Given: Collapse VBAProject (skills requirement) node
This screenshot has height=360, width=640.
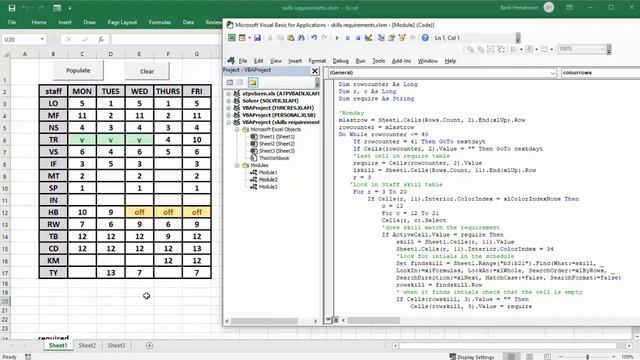Looking at the screenshot, I should click(229, 122).
